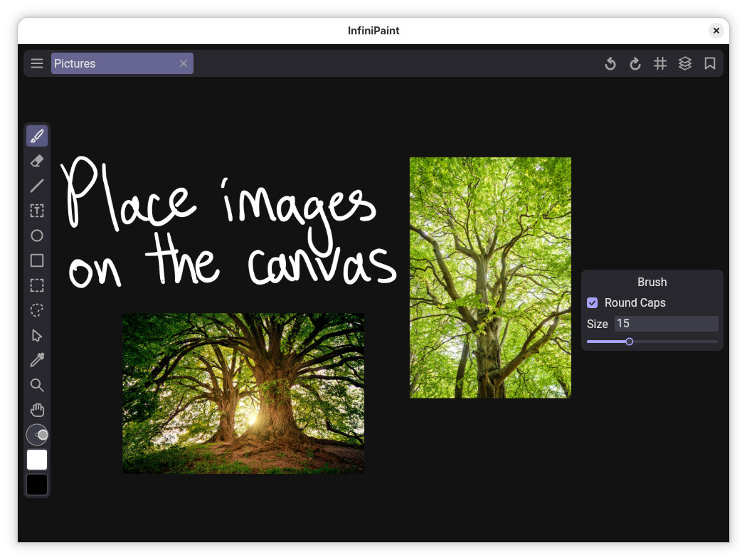Select the Zoom magnifier tool
The width and height of the screenshot is (747, 560).
(x=37, y=385)
